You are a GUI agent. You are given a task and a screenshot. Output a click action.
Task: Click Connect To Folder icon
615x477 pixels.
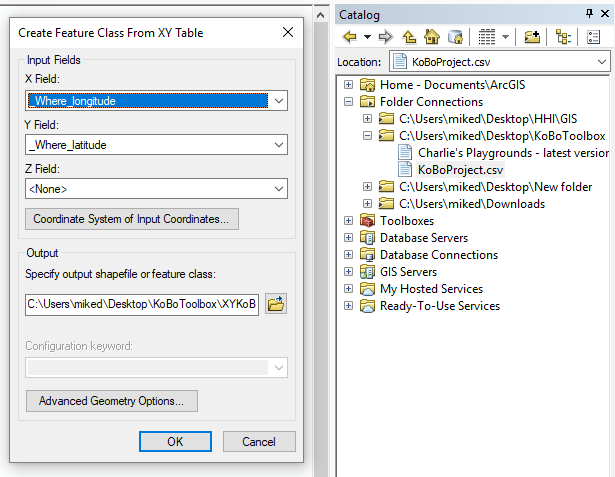point(532,37)
